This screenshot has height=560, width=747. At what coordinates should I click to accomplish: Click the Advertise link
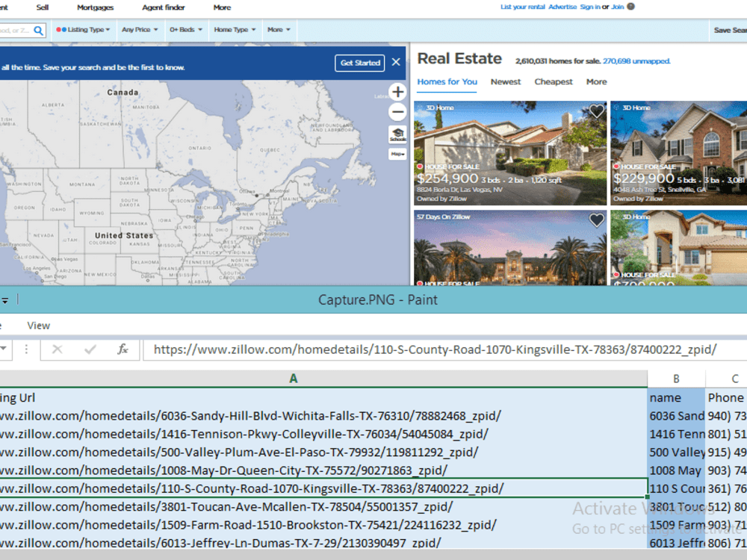pos(562,7)
